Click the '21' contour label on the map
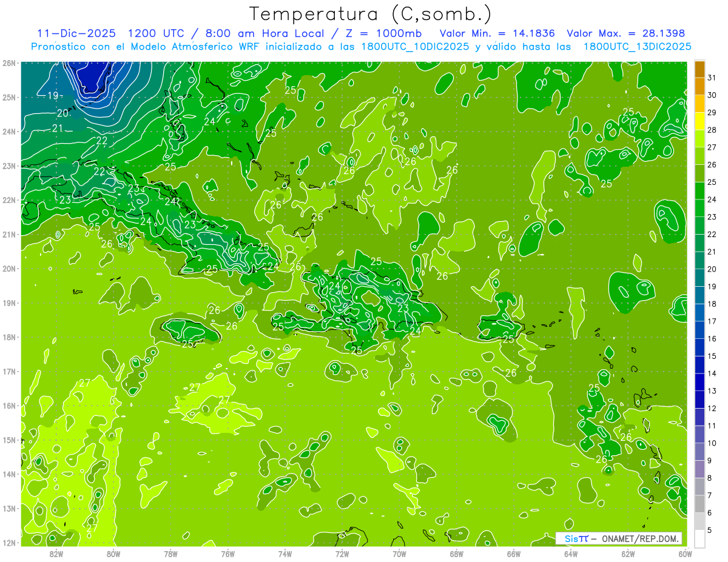 [58, 128]
